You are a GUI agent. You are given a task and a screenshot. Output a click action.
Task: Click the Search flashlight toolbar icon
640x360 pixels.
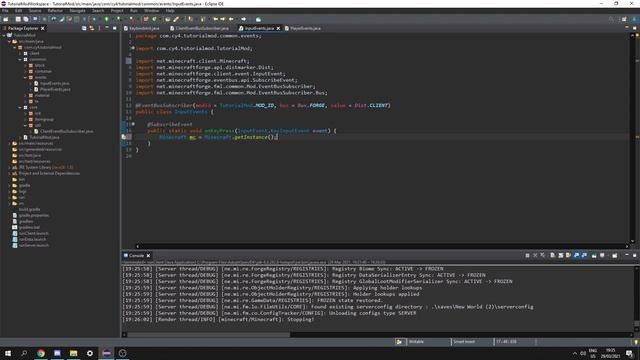[x=176, y=19]
